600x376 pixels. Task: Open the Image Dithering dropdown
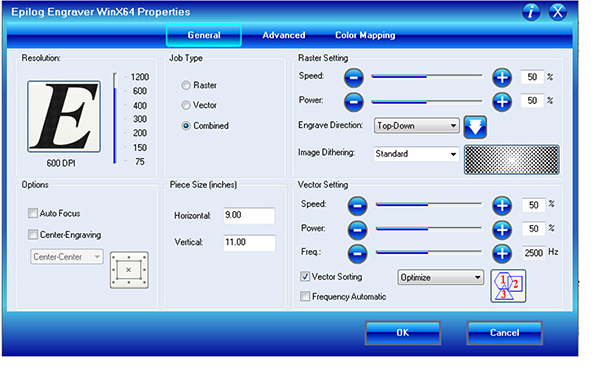[x=416, y=154]
